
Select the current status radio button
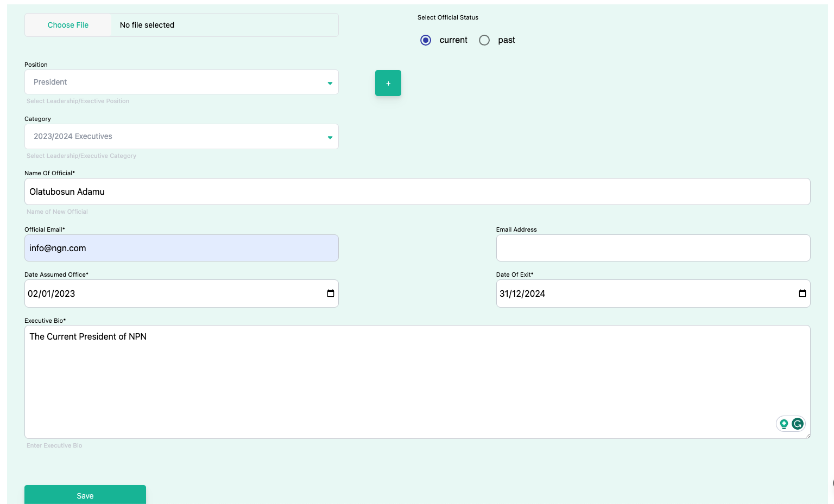click(x=426, y=40)
